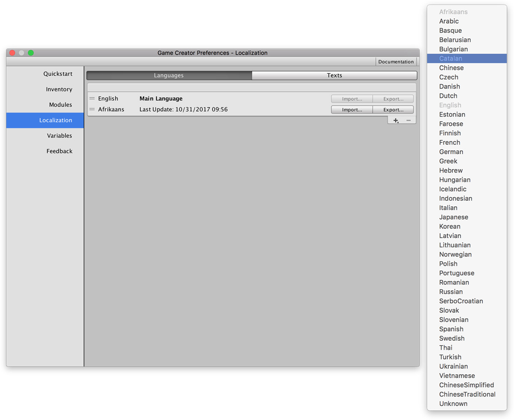Open the Feedback section in the sidebar
The image size is (514, 420).
45,151
